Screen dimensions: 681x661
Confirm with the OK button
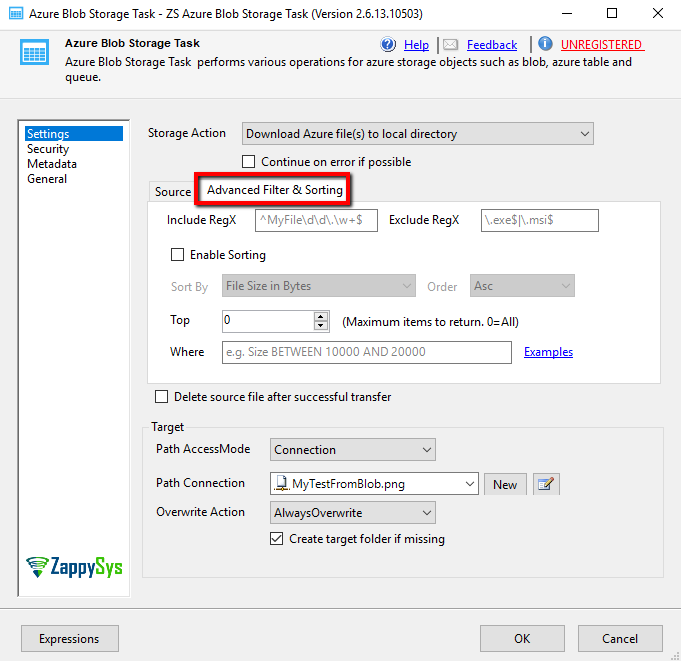coord(522,638)
